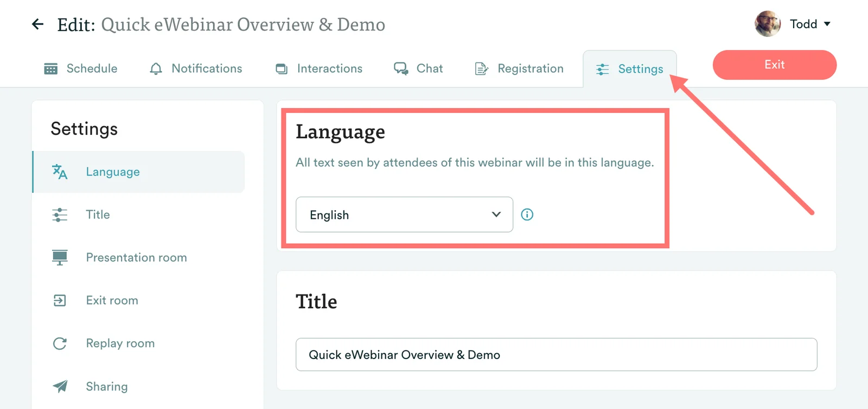Click the back arrow beside Edit title
This screenshot has height=409, width=868.
[37, 24]
